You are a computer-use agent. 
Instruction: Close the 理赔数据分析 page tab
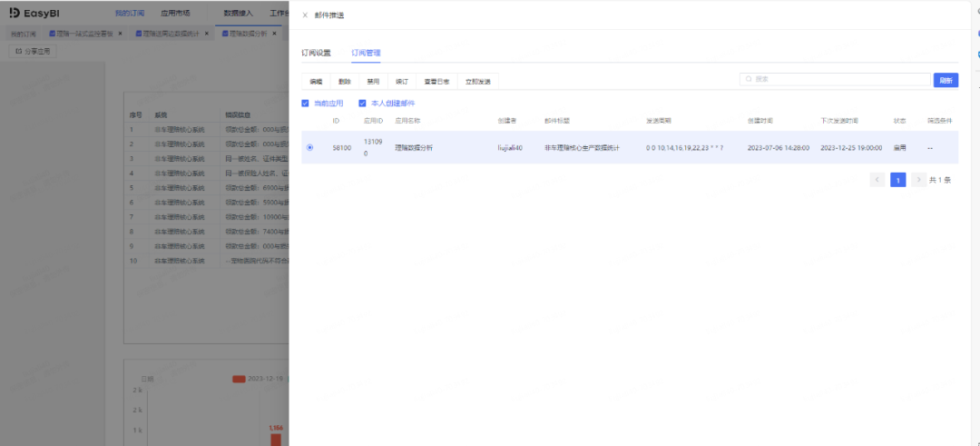[274, 33]
